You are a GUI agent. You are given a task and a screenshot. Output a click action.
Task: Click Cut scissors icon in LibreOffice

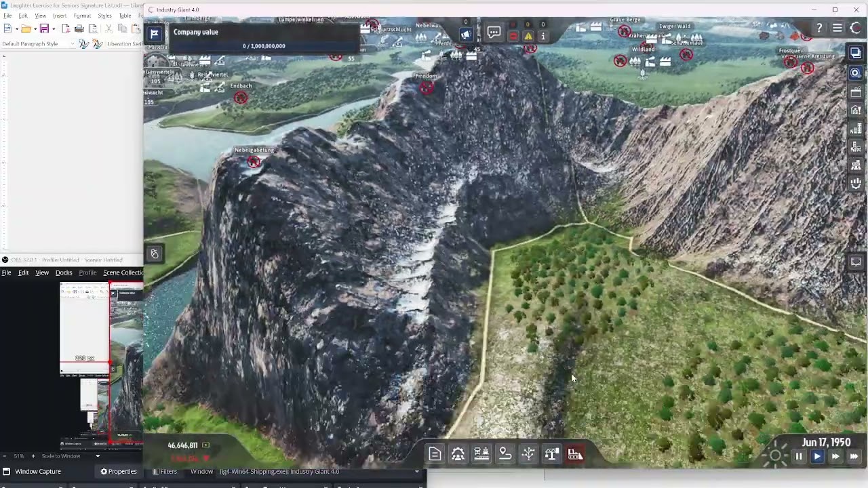[110, 28]
